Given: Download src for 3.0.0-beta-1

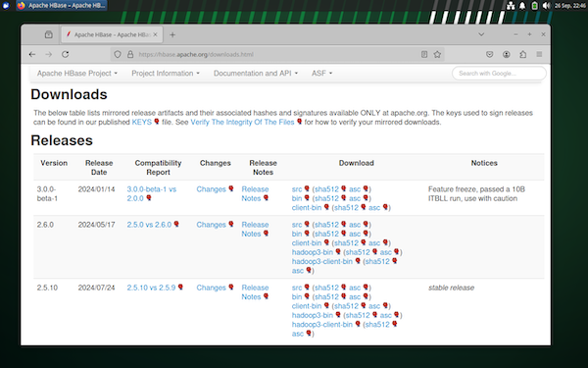Looking at the screenshot, I should [x=297, y=189].
